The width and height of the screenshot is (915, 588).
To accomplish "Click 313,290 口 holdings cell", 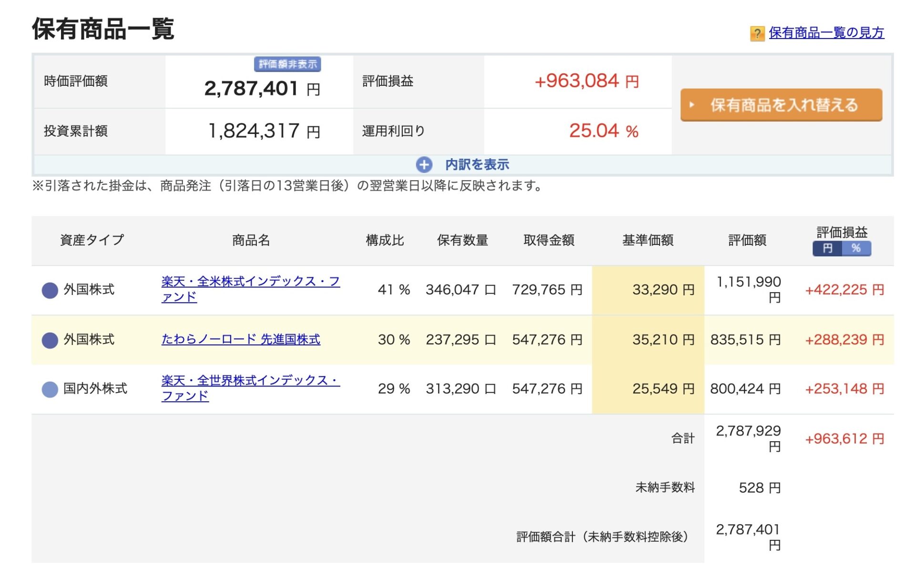I will pos(461,389).
